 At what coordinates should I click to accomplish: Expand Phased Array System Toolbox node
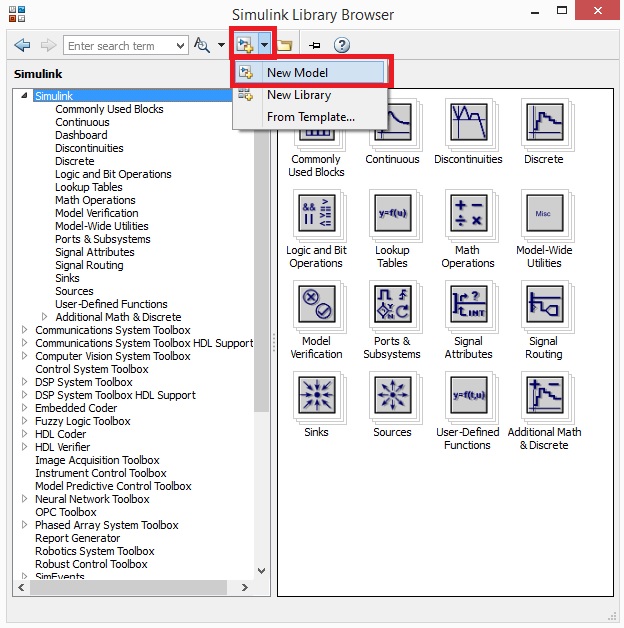pyautogui.click(x=24, y=525)
